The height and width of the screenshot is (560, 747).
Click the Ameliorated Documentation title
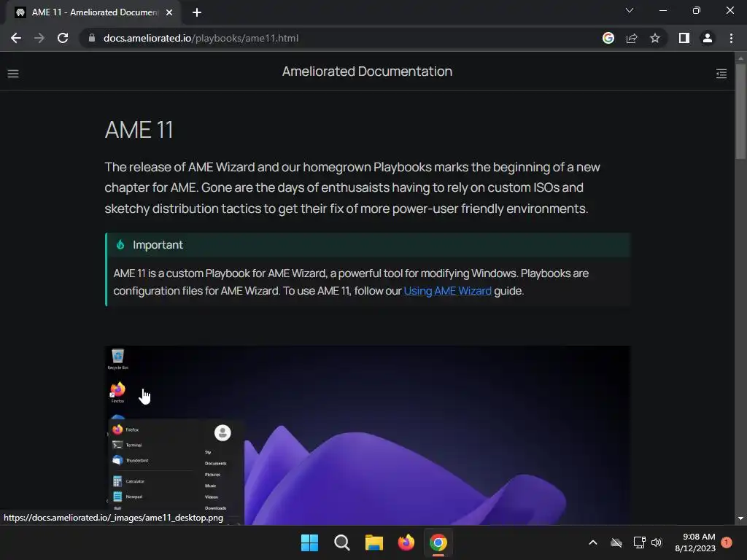click(x=367, y=71)
